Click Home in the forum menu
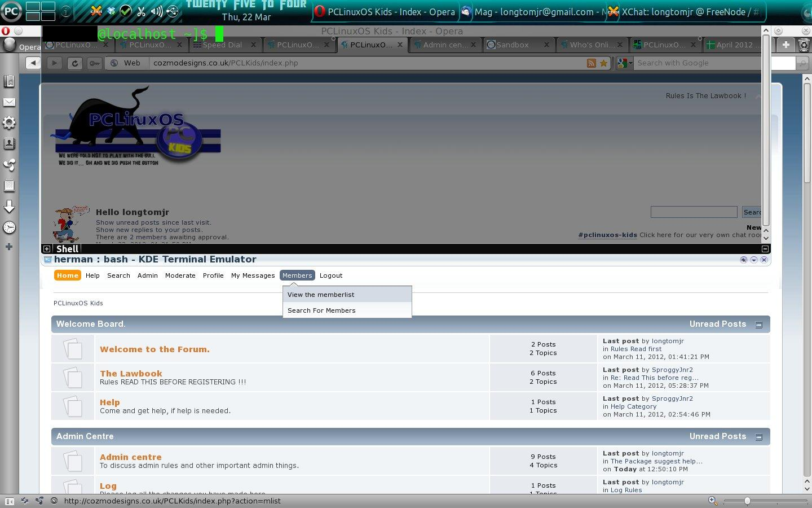This screenshot has height=508, width=812. pyautogui.click(x=67, y=275)
